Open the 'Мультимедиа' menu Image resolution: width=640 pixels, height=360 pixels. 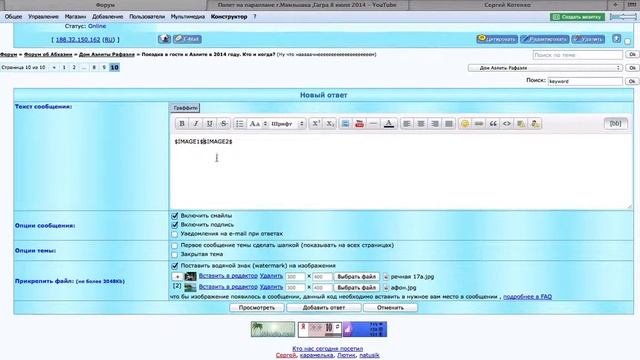188,17
